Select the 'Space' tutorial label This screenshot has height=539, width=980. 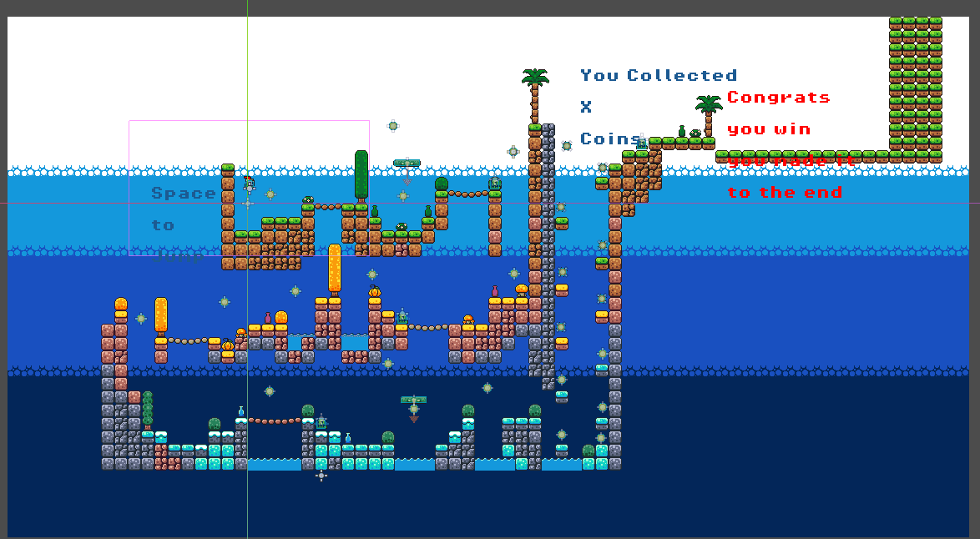point(183,194)
